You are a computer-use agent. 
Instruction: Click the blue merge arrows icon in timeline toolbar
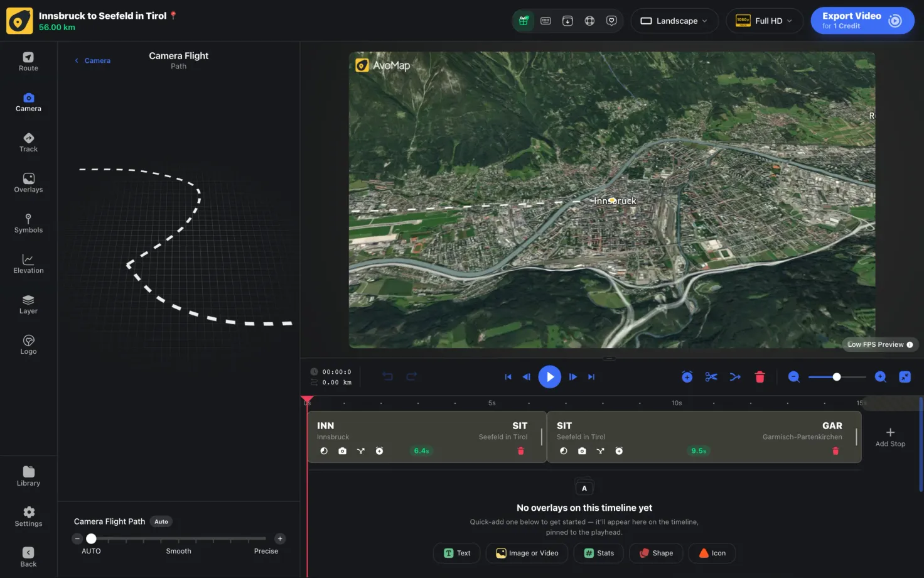pos(735,377)
